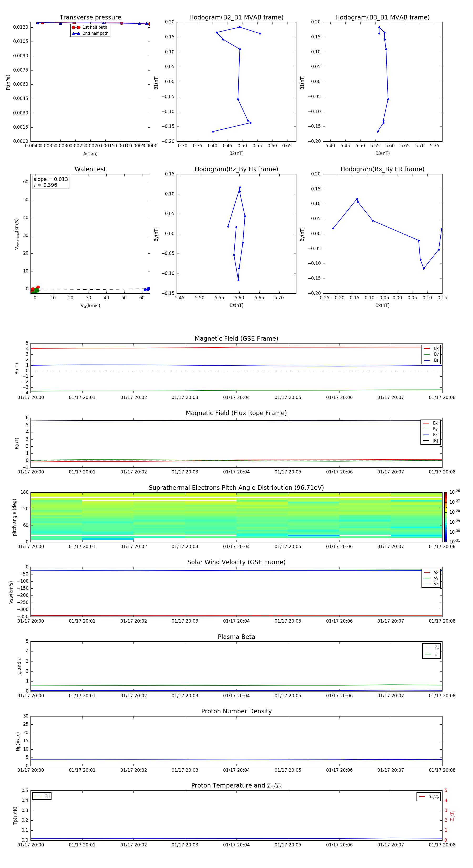Click the "Vx" solar wind legend entry
Image resolution: width=473 pixels, height=868 pixels.
(431, 573)
